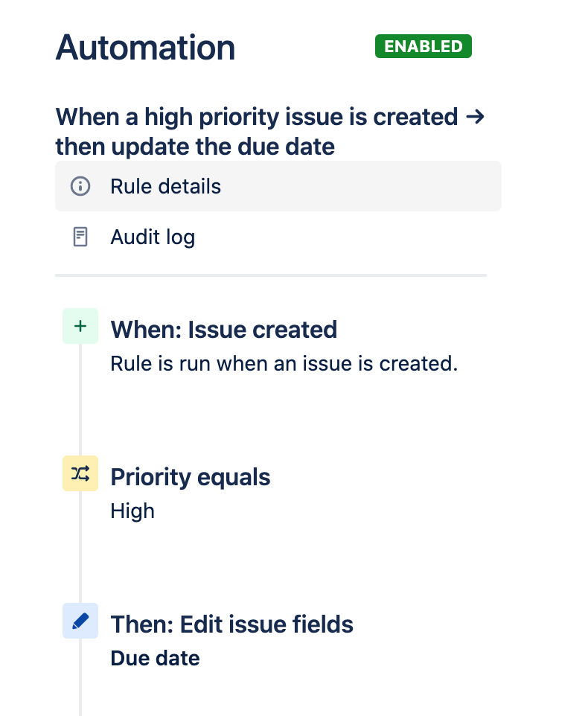
Task: Click the Audit log document icon
Action: point(80,237)
